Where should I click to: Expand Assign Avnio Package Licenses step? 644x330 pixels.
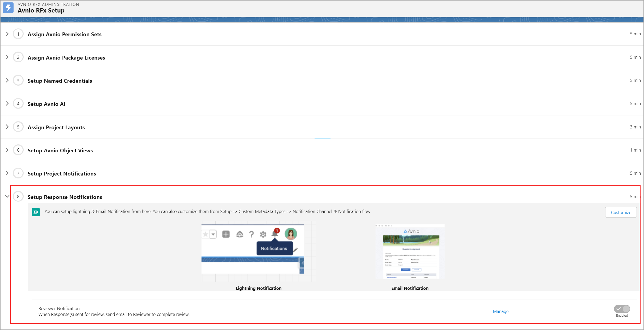click(x=7, y=57)
